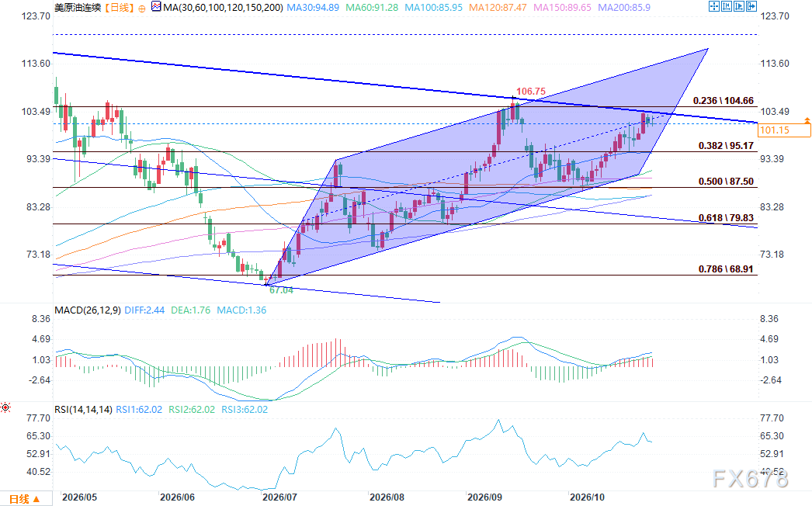Click the 106.75 high price label

click(x=531, y=92)
